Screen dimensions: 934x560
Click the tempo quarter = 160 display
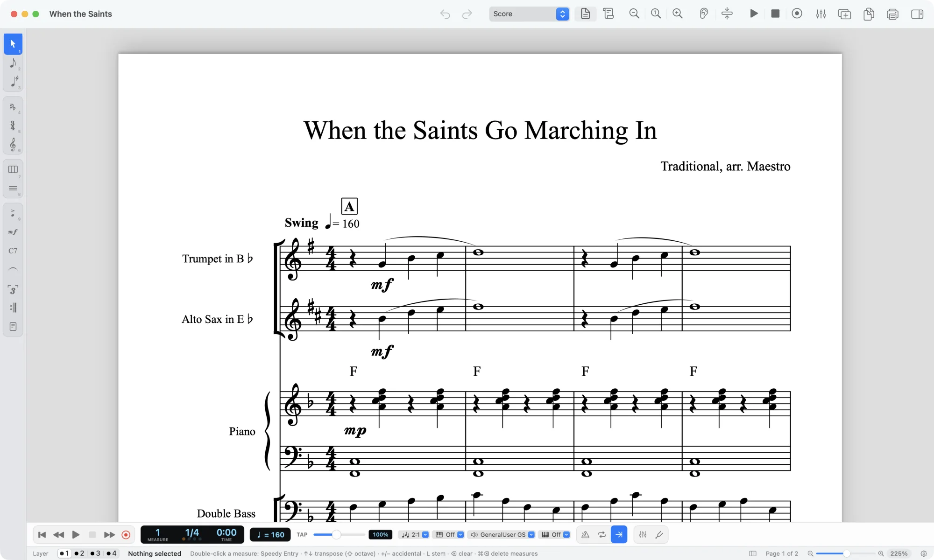[x=270, y=535]
